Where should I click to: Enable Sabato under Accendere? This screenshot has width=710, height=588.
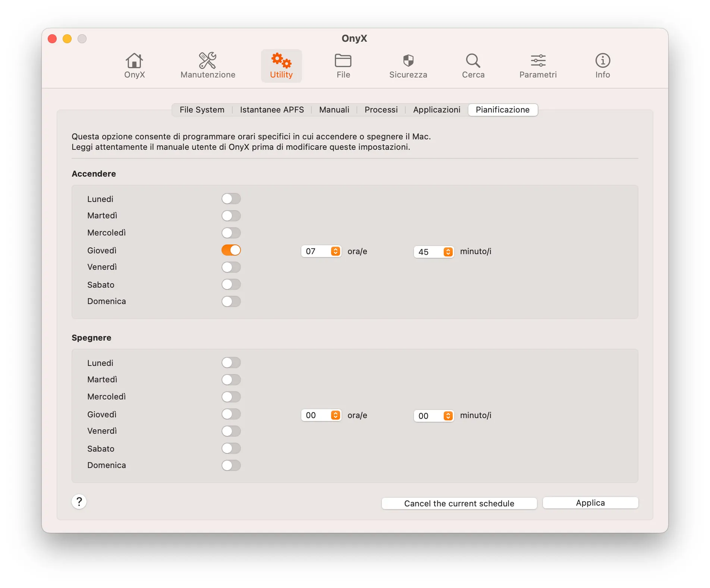[x=231, y=284]
